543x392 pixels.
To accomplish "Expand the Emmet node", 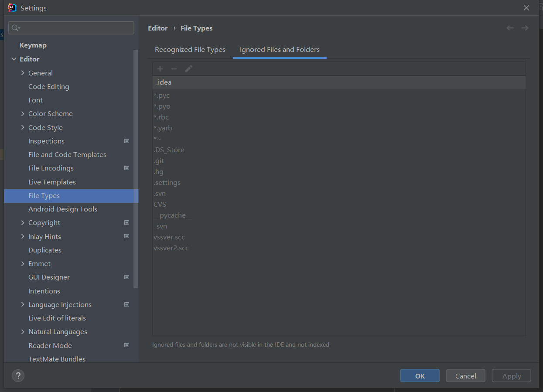I will coord(23,263).
